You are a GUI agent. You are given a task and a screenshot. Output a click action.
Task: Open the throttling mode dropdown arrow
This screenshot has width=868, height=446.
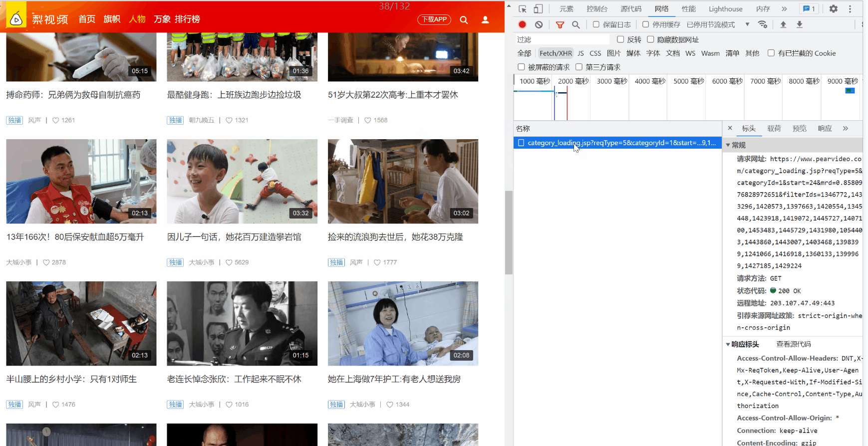point(747,24)
